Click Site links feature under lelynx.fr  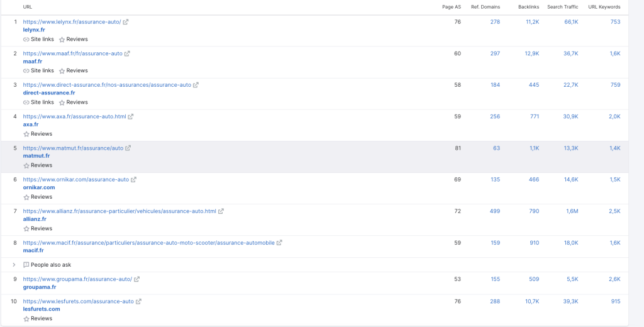38,39
